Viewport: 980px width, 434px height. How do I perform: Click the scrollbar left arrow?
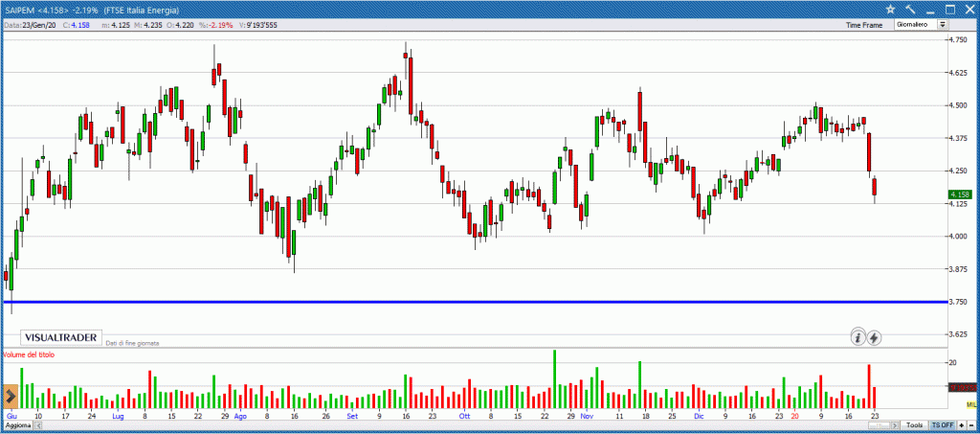(x=36, y=425)
